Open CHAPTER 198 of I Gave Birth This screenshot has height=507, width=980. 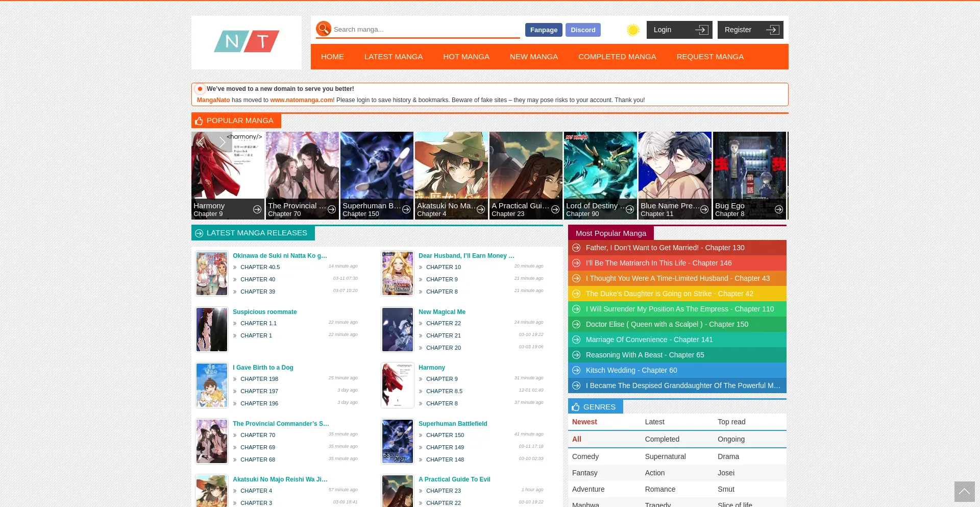pos(259,379)
